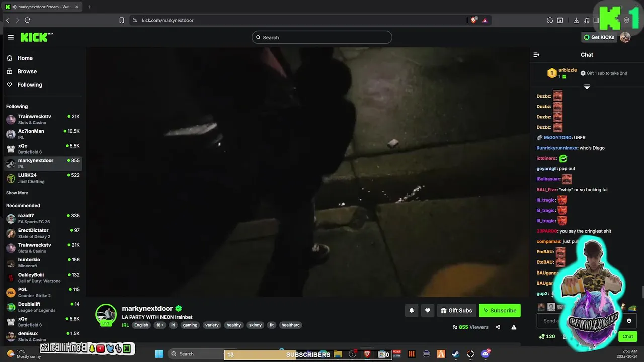The image size is (644, 362).
Task: Click the emoji picker in chat input
Action: (x=629, y=321)
